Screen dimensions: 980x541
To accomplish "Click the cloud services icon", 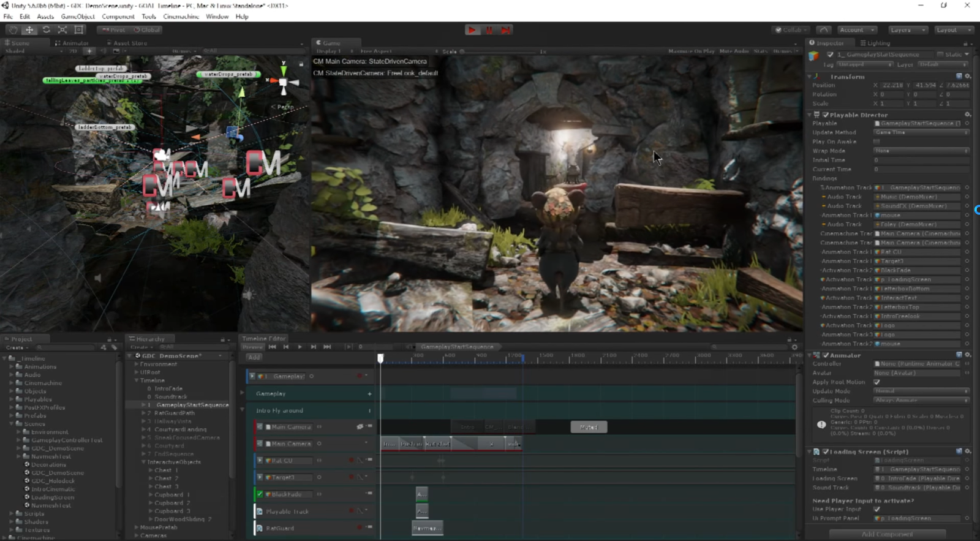I will coord(824,29).
